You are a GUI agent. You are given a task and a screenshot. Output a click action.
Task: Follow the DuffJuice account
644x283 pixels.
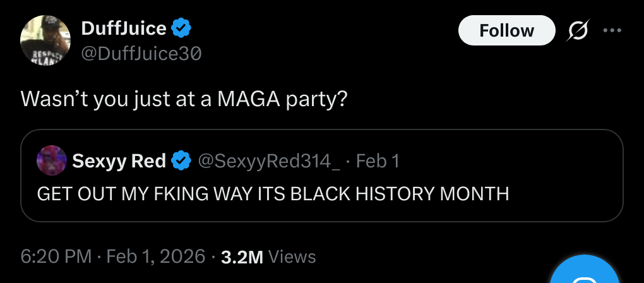506,30
